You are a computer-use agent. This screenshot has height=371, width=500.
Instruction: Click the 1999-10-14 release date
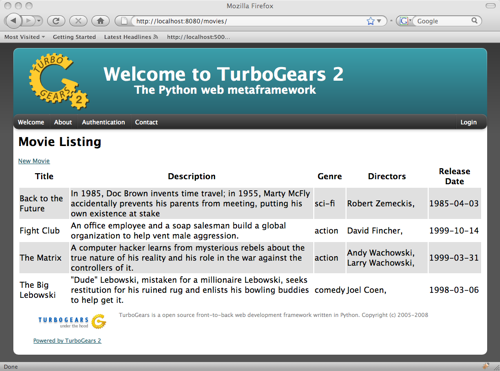click(x=454, y=230)
